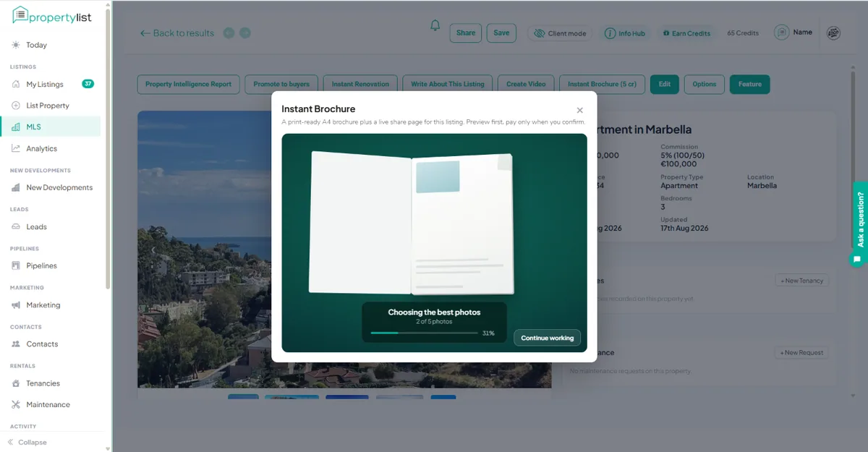Click Create Video button
This screenshot has height=452, width=868.
[x=526, y=84]
